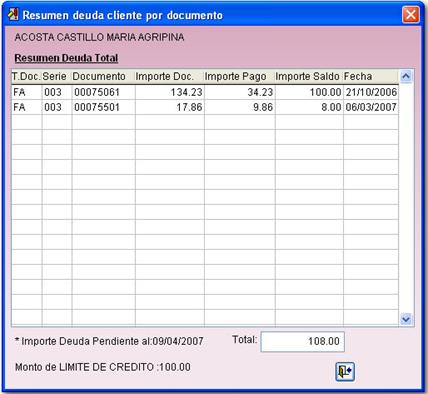Click the application icon in title bar

coord(13,15)
